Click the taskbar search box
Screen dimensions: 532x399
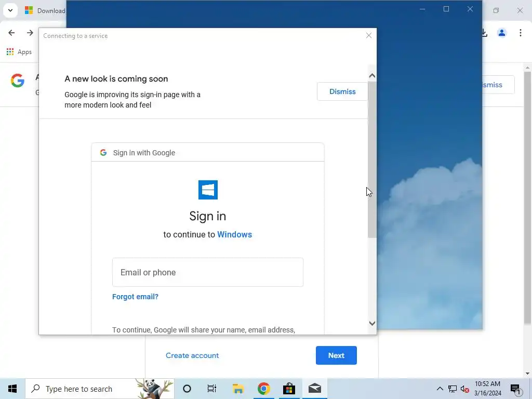pyautogui.click(x=100, y=389)
